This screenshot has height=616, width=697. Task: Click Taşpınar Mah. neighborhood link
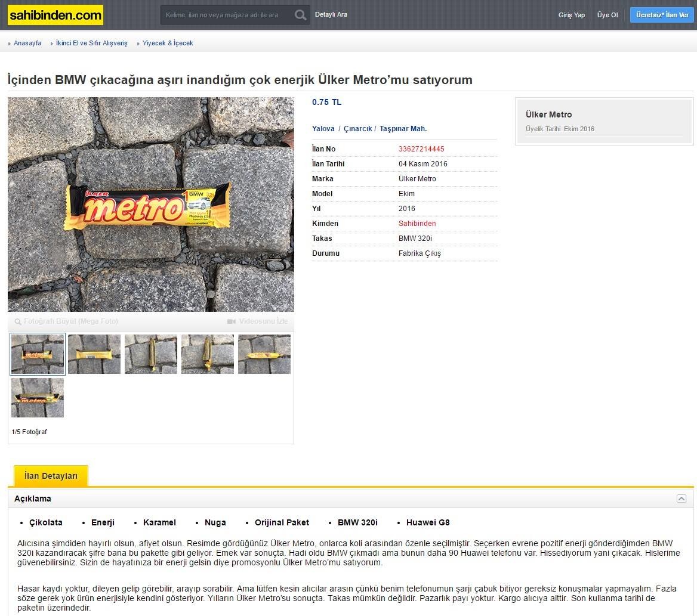(x=403, y=129)
